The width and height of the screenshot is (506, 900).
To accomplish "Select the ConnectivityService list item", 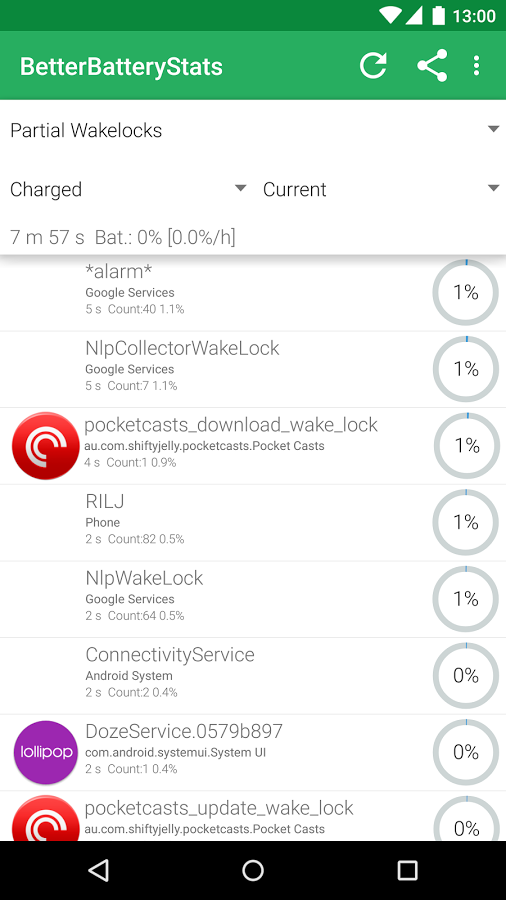I will (x=253, y=676).
